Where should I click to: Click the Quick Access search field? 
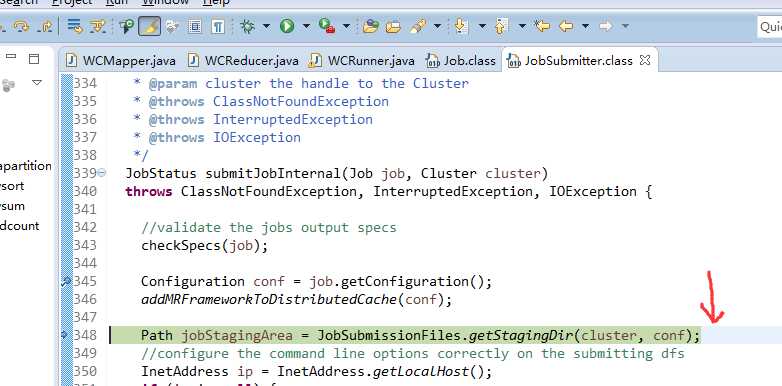(769, 26)
